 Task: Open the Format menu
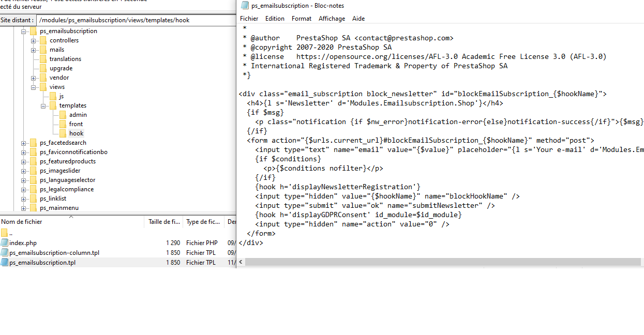(302, 19)
